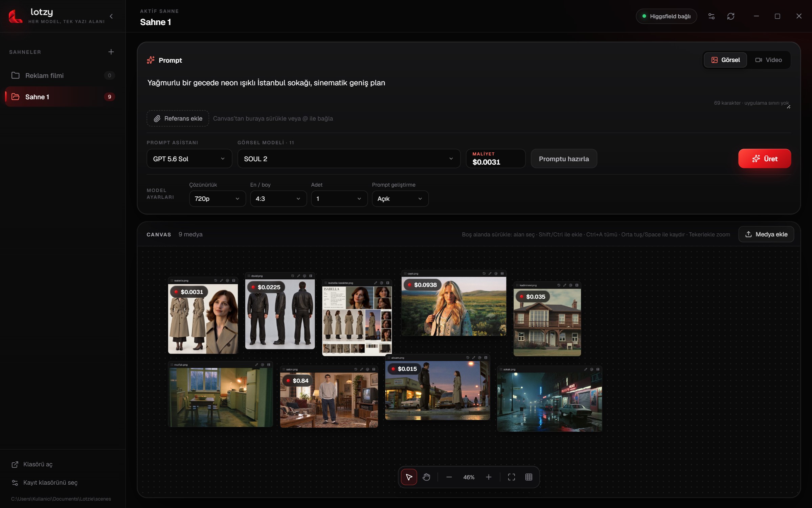This screenshot has width=812, height=508.
Task: Click the prompt resize handle corner icon
Action: pyautogui.click(x=788, y=107)
